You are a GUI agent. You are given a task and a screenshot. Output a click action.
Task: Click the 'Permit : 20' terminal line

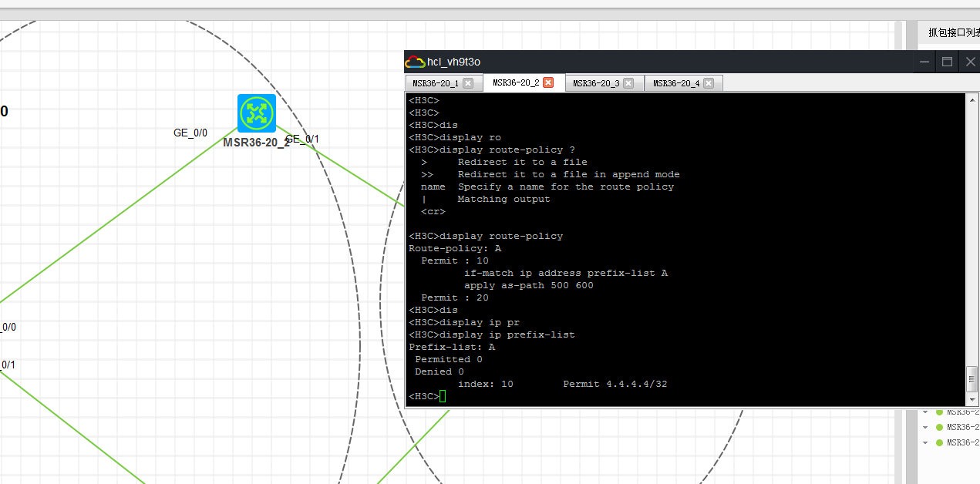(455, 297)
